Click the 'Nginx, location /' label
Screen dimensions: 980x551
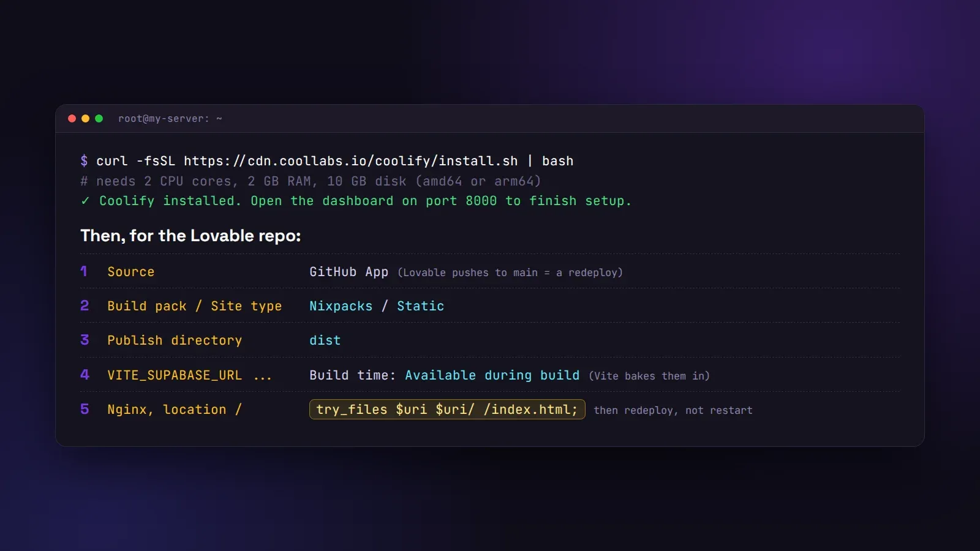[x=175, y=410]
